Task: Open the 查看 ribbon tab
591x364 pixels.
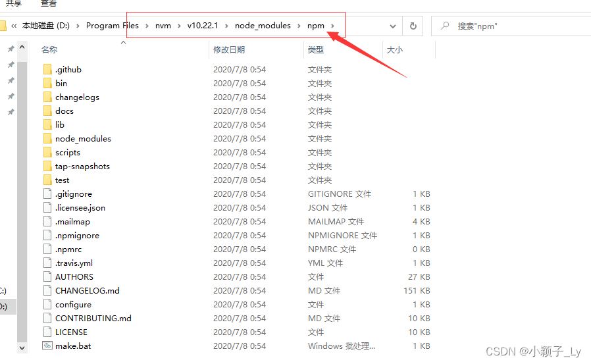Action: point(48,3)
